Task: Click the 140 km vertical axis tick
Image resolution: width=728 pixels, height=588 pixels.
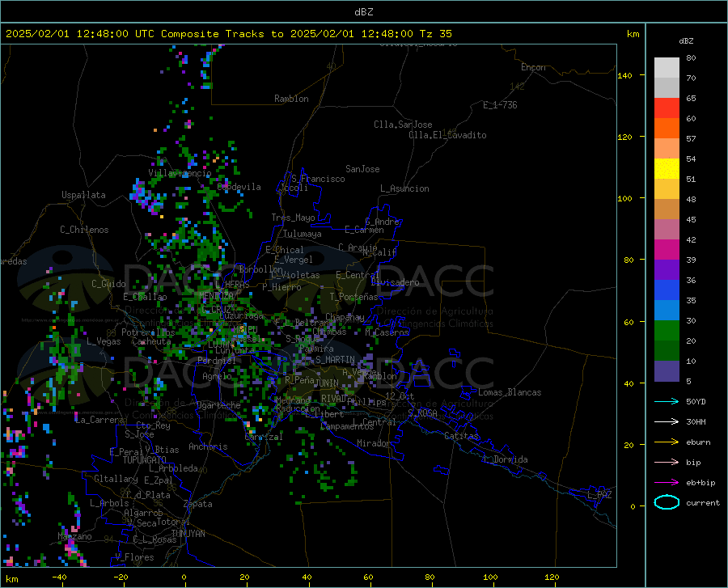Action: 625,75
